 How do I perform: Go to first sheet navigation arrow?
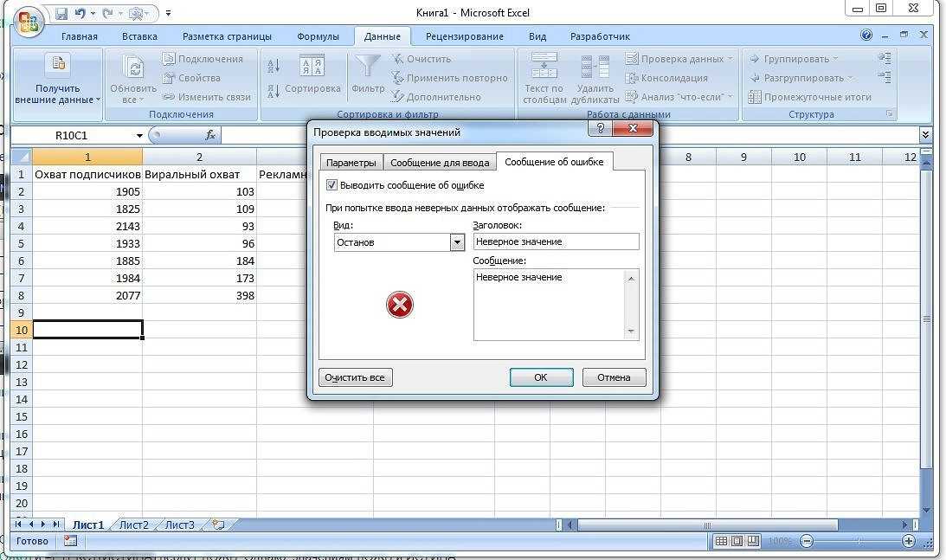[19, 525]
